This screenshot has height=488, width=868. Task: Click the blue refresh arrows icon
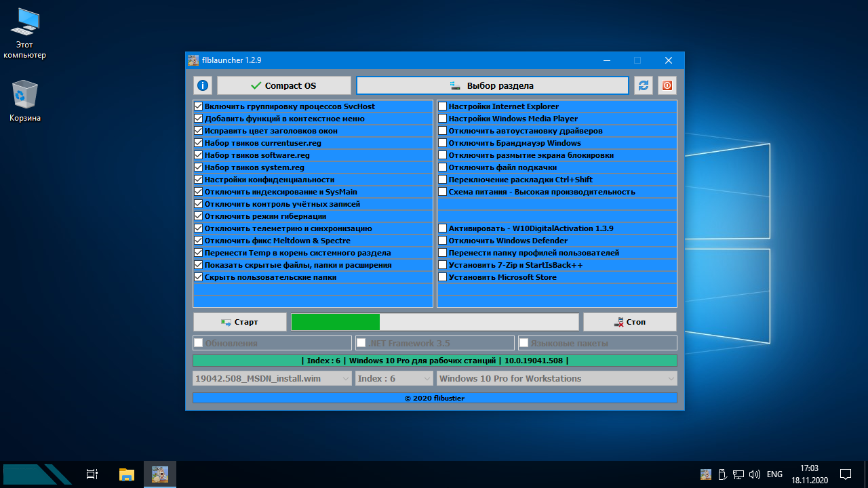[x=644, y=85]
